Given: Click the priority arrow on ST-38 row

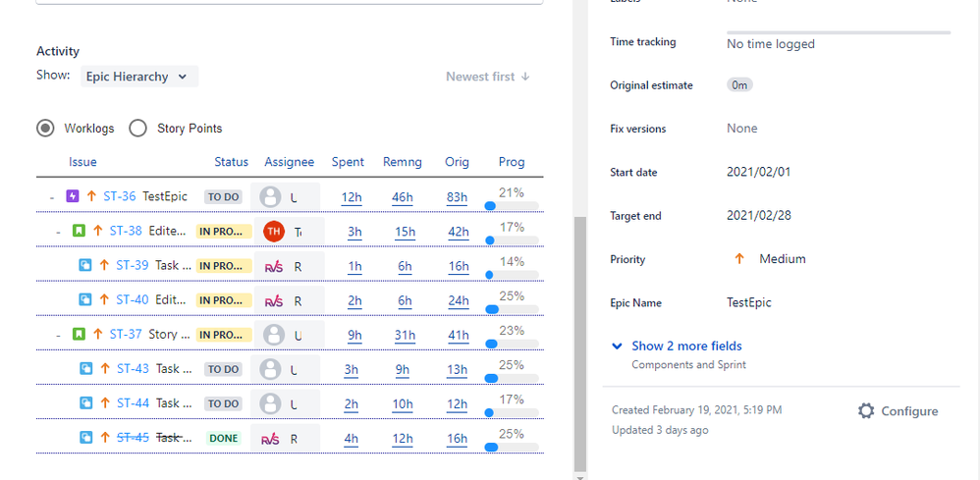Looking at the screenshot, I should pos(97,231).
